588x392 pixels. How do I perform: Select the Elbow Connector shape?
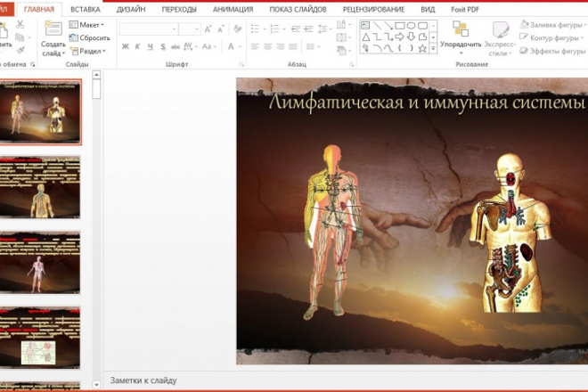pyautogui.click(x=377, y=37)
